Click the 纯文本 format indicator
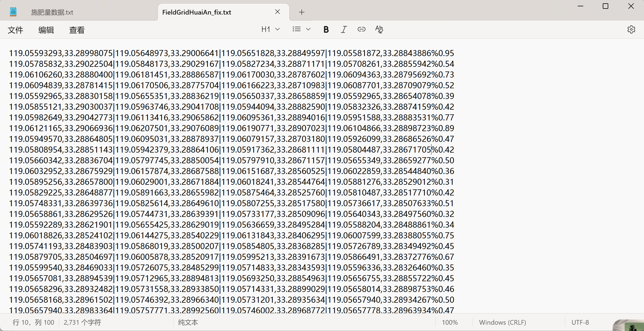Screen dimensions: 644x331 pyautogui.click(x=188, y=322)
